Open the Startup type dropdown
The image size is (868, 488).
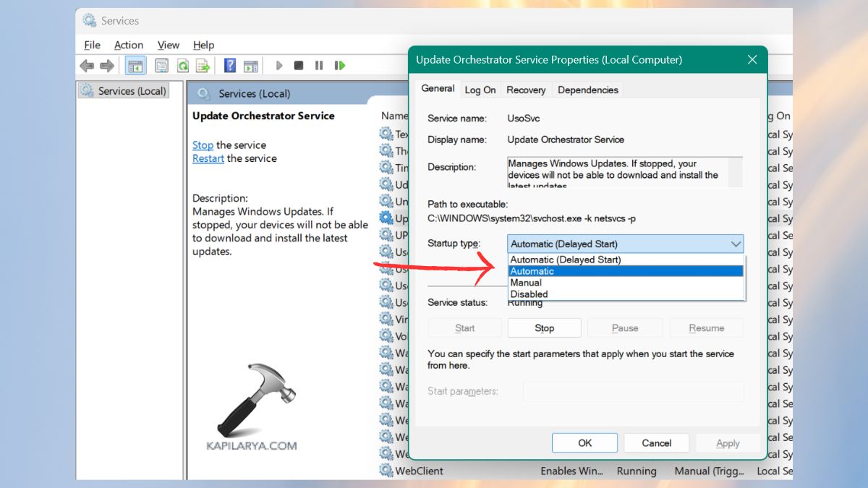pyautogui.click(x=733, y=244)
